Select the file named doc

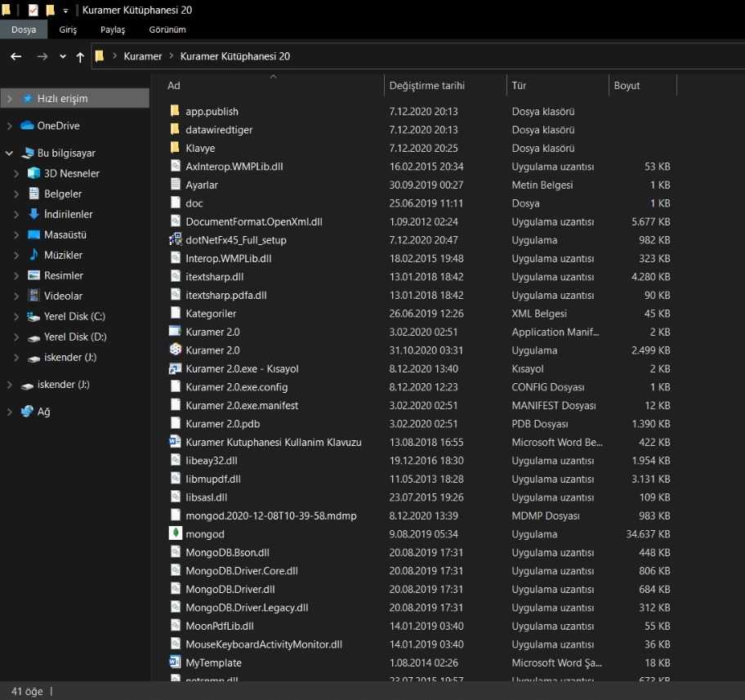click(x=194, y=203)
